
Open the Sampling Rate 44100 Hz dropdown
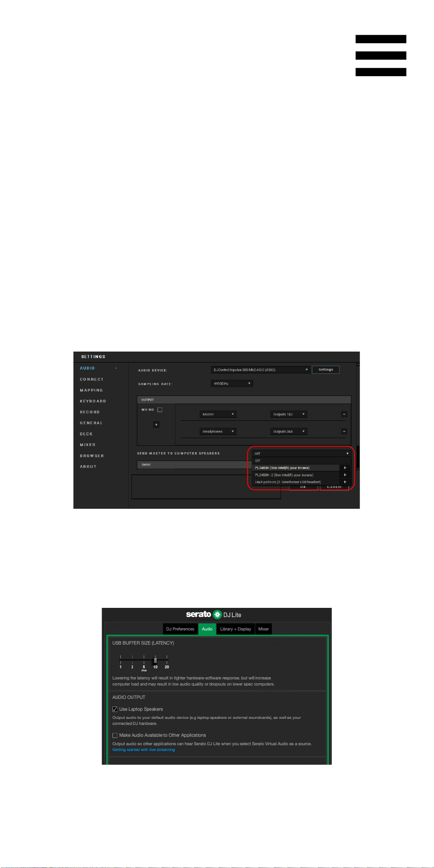(232, 384)
